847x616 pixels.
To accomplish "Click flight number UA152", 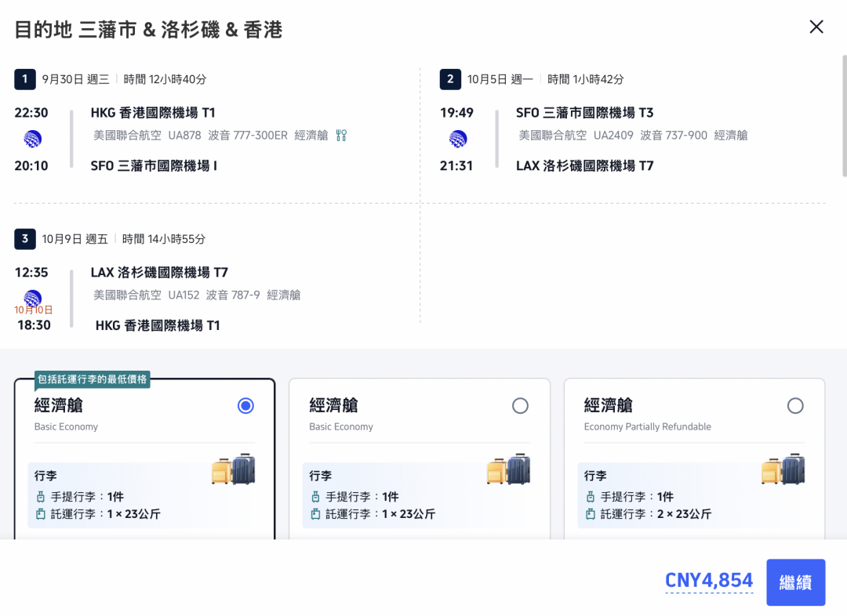I will coord(184,295).
